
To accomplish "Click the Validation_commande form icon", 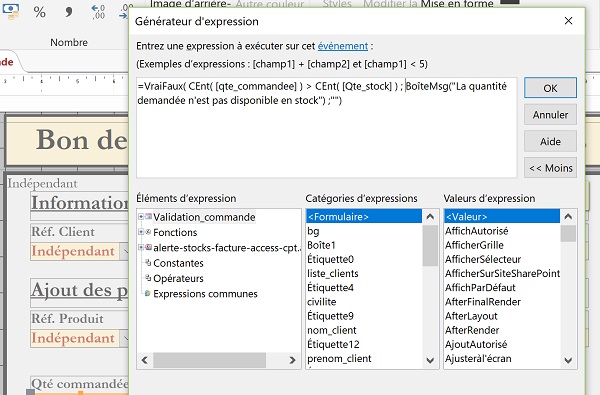I will (x=148, y=217).
